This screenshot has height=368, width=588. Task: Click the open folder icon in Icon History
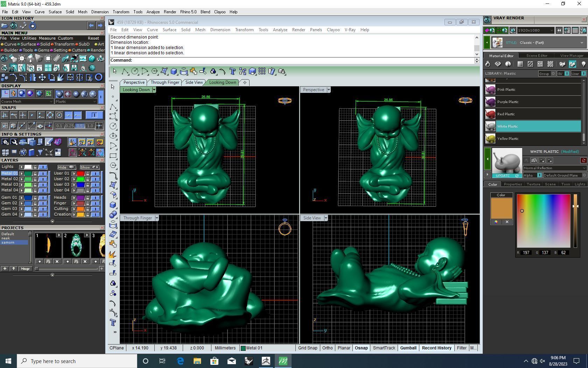click(x=5, y=26)
